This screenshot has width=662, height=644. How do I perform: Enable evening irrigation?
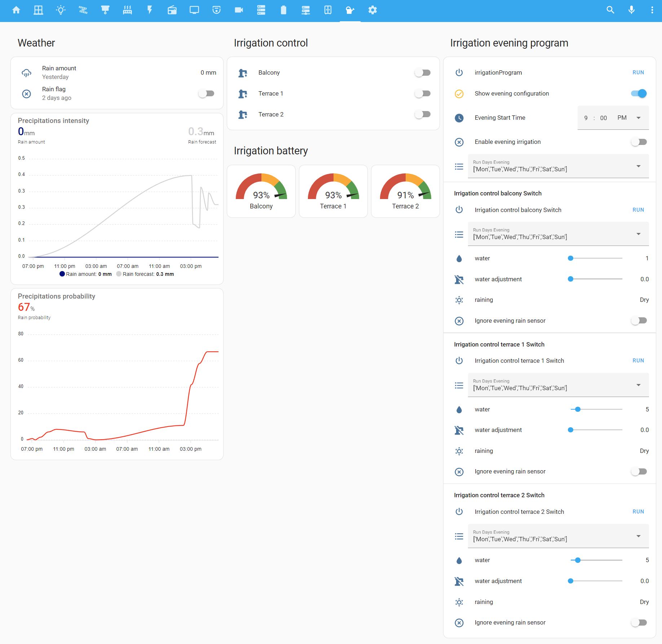point(639,142)
